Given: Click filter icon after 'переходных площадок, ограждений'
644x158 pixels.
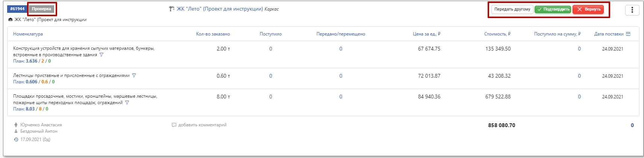Looking at the screenshot, I should [127, 103].
